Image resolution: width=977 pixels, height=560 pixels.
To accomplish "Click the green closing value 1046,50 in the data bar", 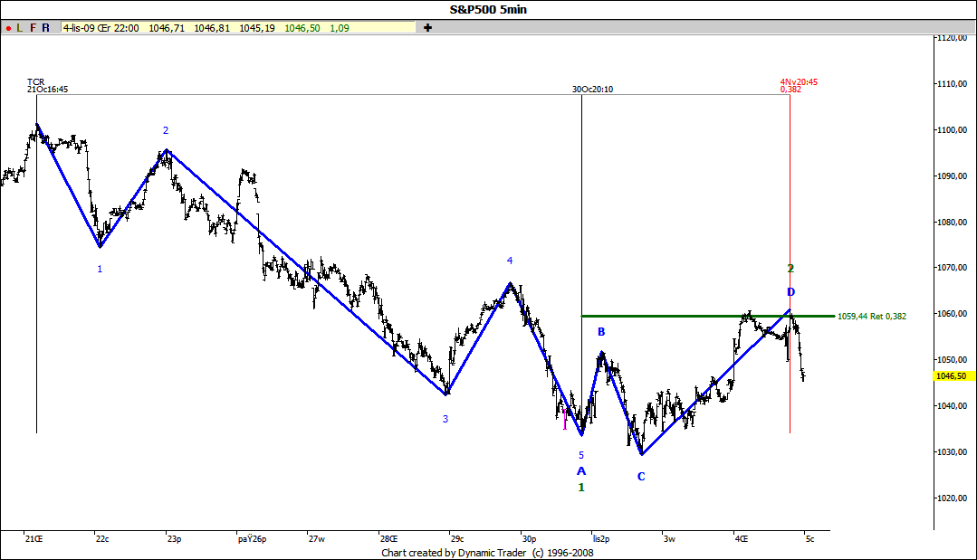I will point(302,28).
